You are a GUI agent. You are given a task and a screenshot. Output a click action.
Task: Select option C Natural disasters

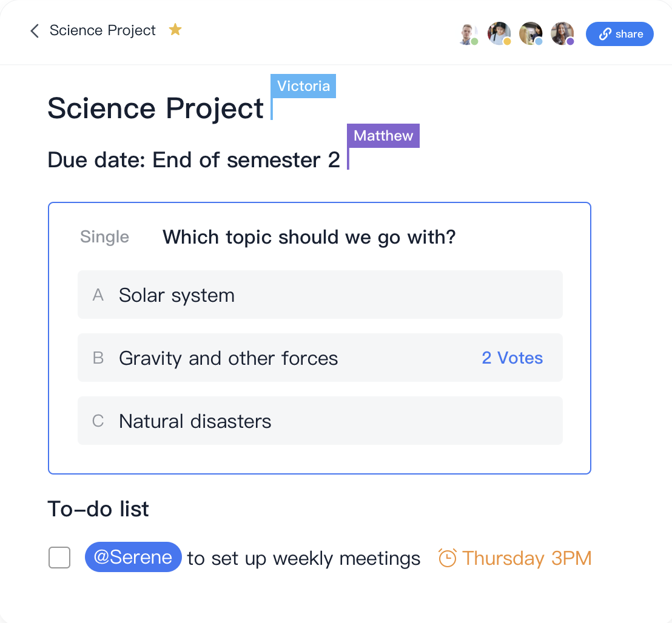coord(320,421)
